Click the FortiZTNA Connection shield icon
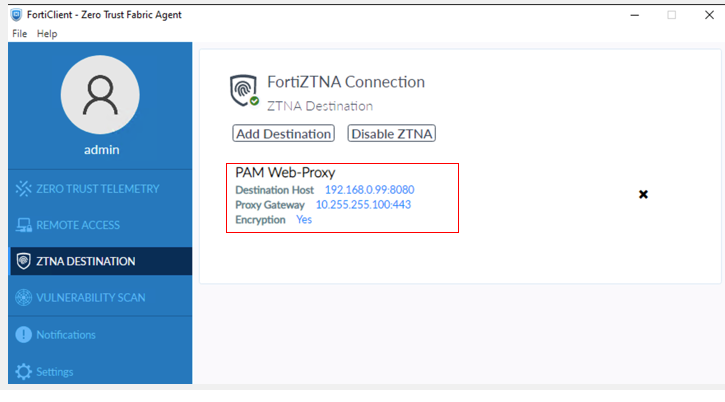725x402 pixels. click(x=243, y=90)
